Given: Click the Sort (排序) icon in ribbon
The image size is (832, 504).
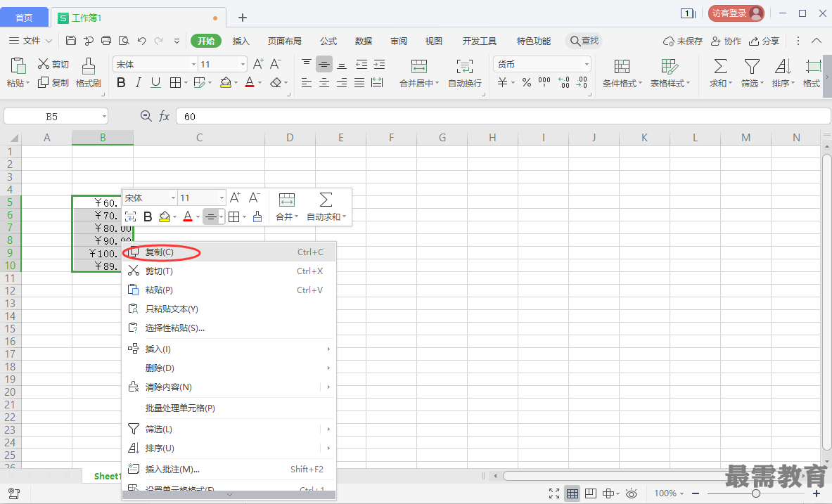Looking at the screenshot, I should 783,66.
